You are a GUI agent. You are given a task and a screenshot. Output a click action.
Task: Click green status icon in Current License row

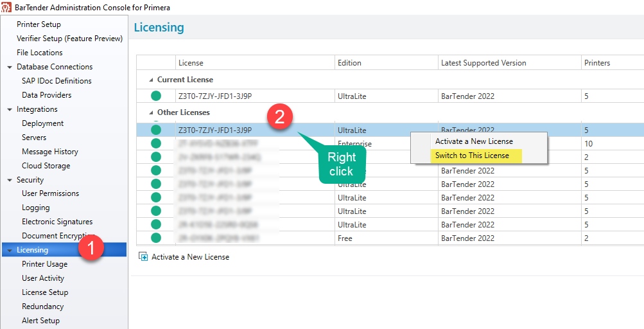pos(155,96)
